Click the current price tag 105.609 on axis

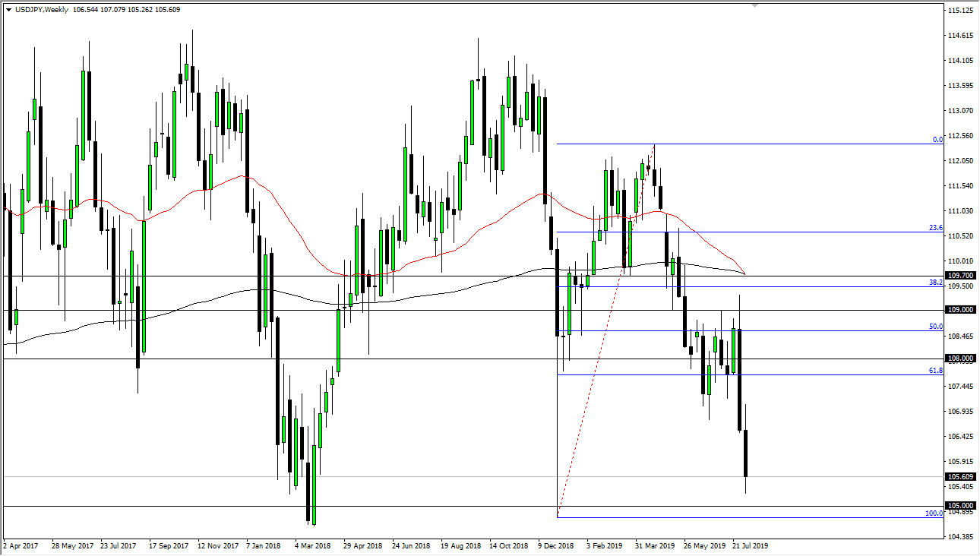(961, 477)
